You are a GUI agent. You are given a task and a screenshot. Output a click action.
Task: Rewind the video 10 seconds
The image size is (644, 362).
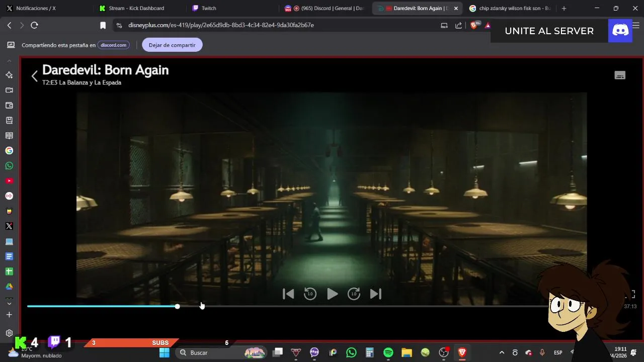tap(310, 294)
